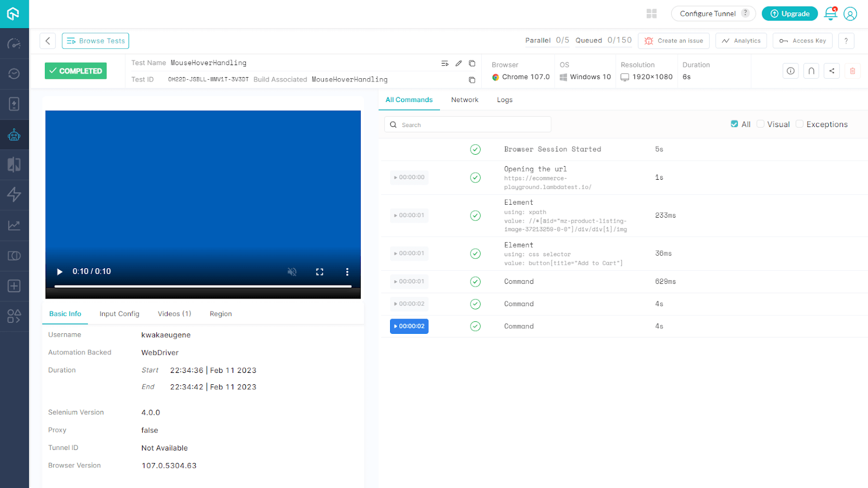Click the COMPLETED status badge
The width and height of the screenshot is (868, 488).
(76, 71)
